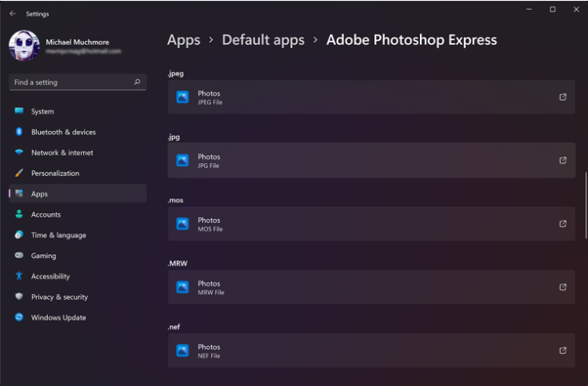588x386 pixels.
Task: Go to Apps breadcrumb link
Action: [x=184, y=40]
